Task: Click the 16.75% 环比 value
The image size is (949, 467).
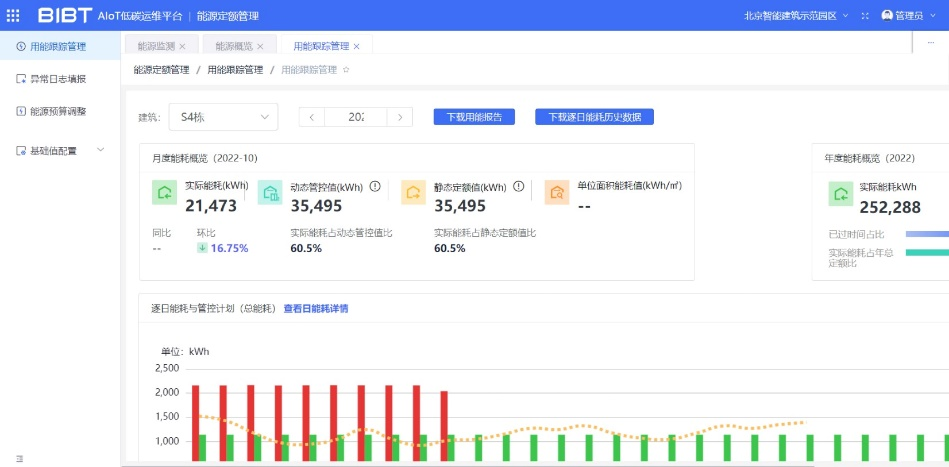Action: coord(229,248)
